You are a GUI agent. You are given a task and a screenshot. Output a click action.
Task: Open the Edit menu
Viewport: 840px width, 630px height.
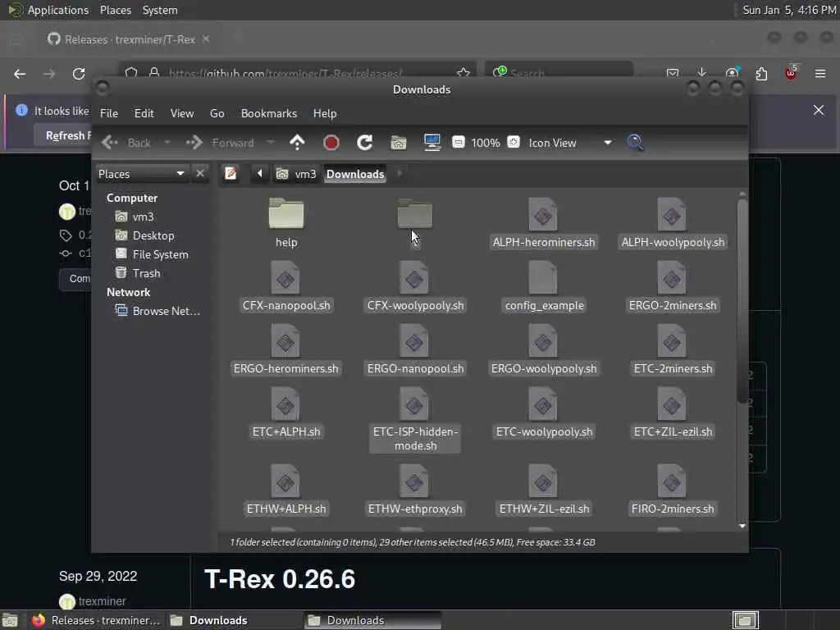click(x=144, y=113)
